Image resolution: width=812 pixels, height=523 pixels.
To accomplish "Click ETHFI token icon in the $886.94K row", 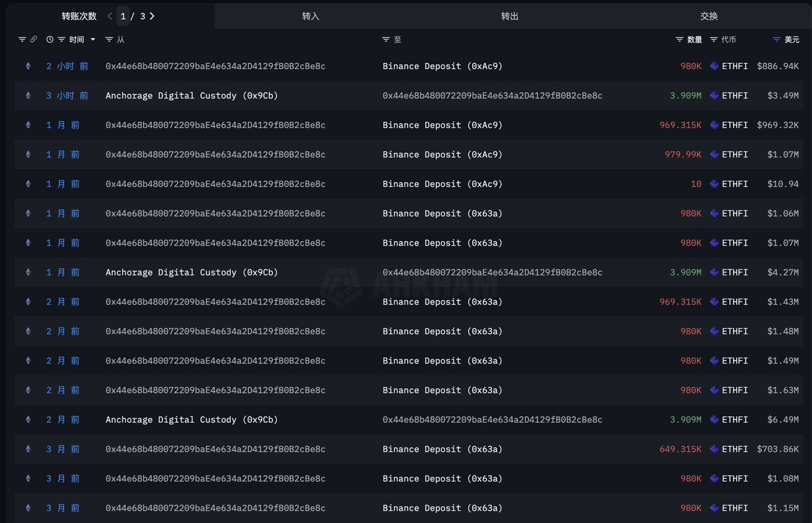I will click(715, 66).
